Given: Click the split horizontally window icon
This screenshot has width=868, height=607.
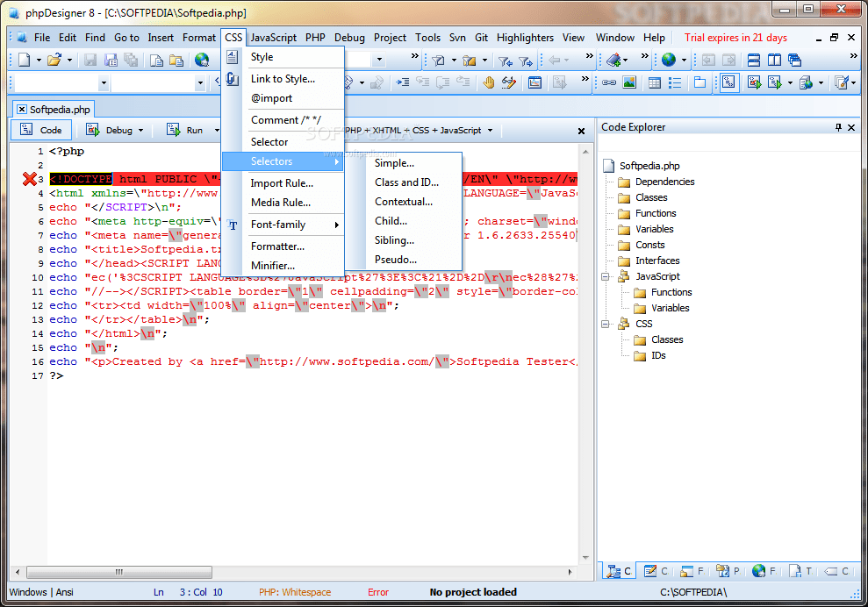Looking at the screenshot, I should pos(754,60).
